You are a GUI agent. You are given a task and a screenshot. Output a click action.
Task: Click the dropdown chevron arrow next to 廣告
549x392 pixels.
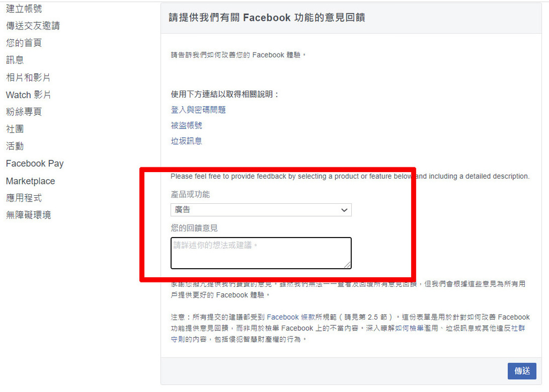click(344, 210)
